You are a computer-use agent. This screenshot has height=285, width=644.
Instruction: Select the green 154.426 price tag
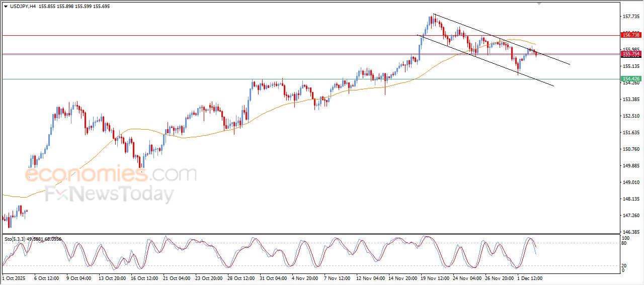[631, 79]
